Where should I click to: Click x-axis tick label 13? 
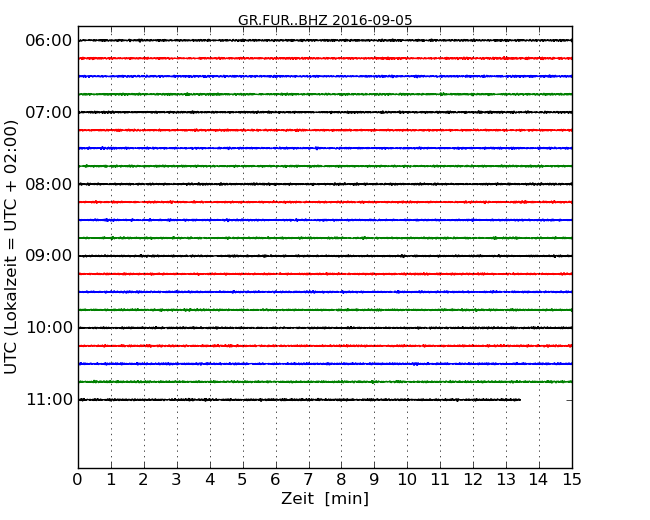tap(506, 479)
